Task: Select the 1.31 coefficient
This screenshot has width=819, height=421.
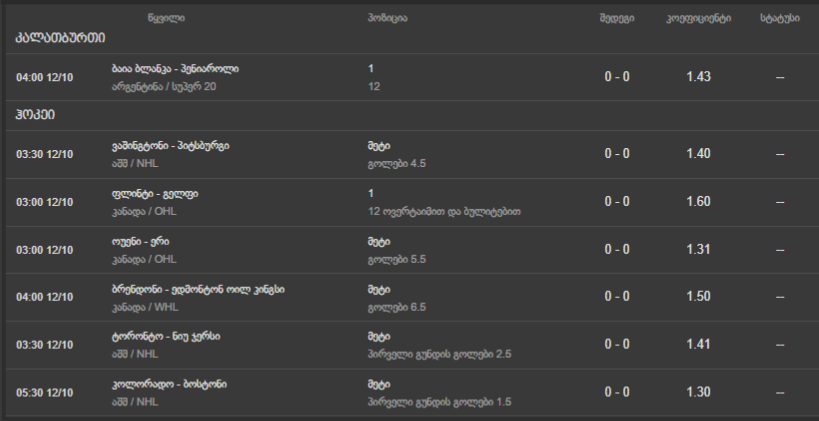Action: [x=698, y=249]
